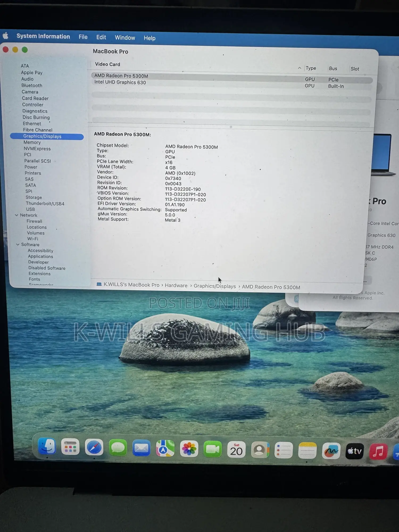Select Wi-Fi under Network
The width and height of the screenshot is (399, 532).
point(32,239)
